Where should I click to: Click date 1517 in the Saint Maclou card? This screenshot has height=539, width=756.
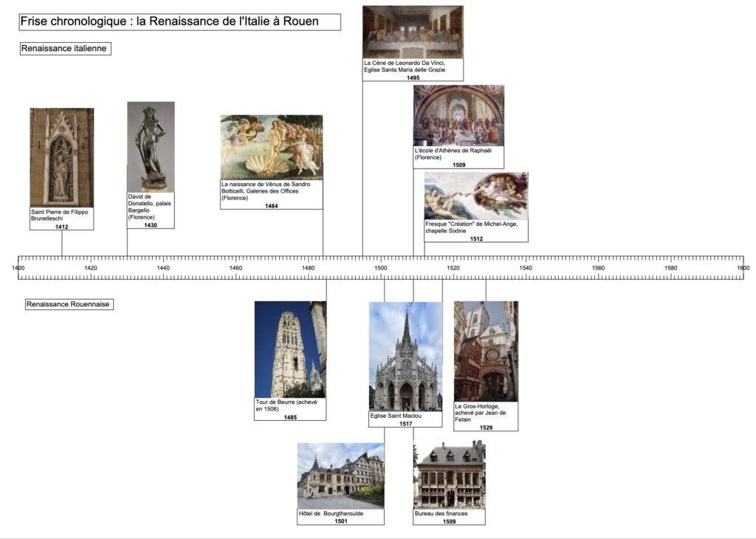coord(406,424)
